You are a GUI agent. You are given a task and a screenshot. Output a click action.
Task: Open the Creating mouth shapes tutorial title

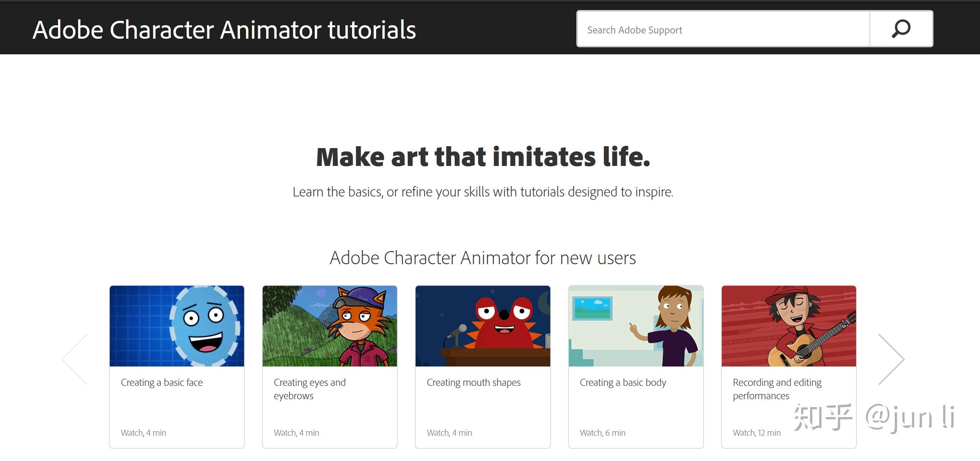point(473,382)
